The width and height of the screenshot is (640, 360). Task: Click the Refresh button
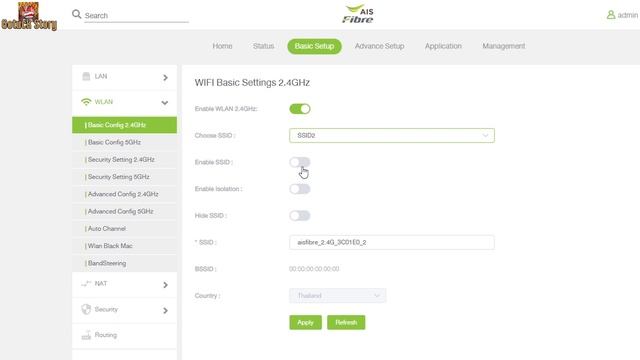coord(346,322)
